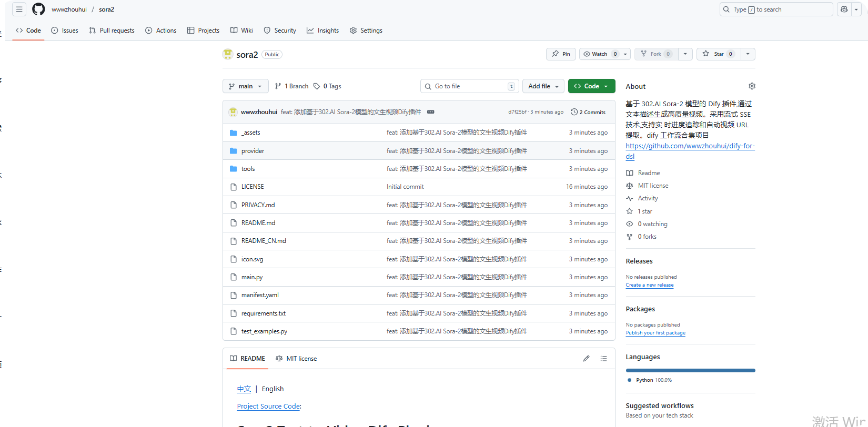This screenshot has height=427, width=868.
Task: Toggle Watch on the repository
Action: [600, 54]
